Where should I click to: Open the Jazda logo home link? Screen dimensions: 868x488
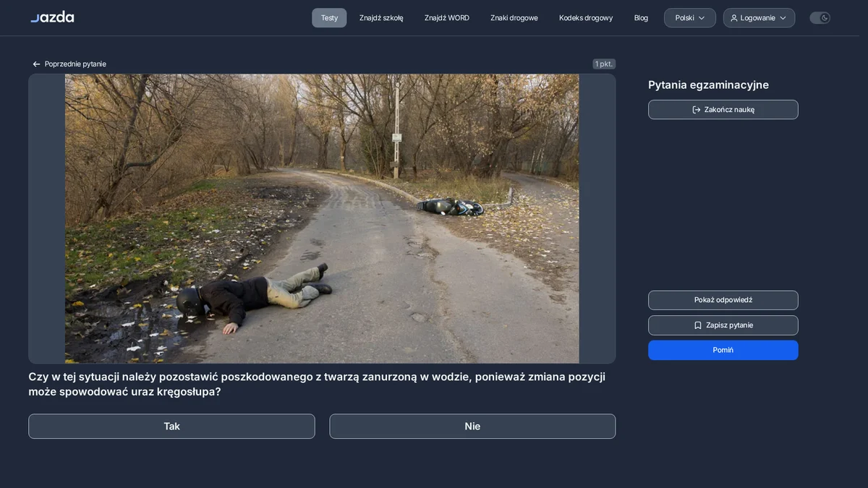click(x=52, y=17)
